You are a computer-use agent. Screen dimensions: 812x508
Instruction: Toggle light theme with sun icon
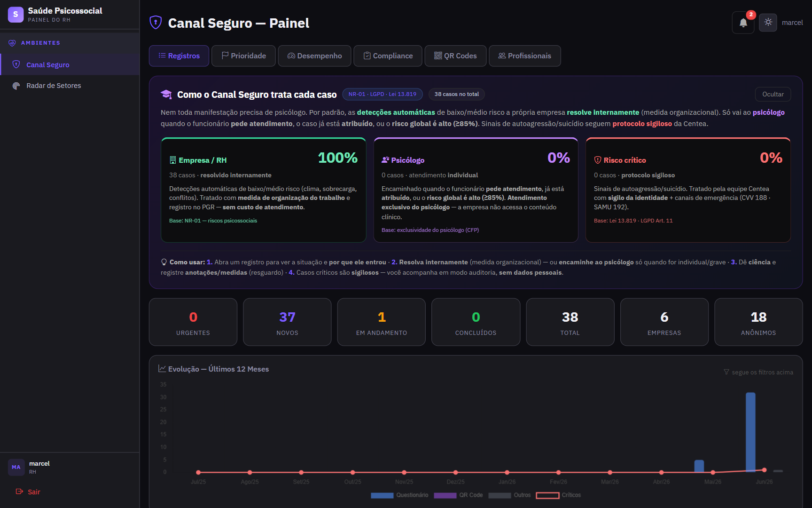pyautogui.click(x=768, y=22)
